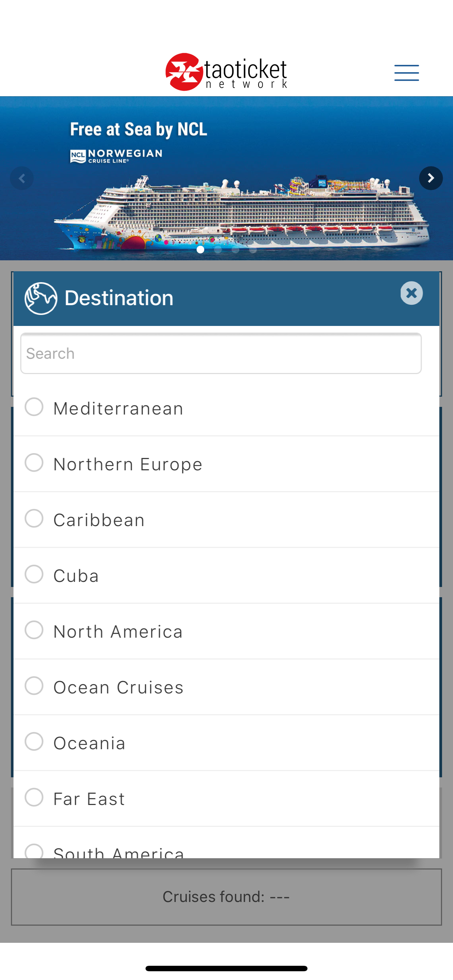Image resolution: width=453 pixels, height=980 pixels.
Task: Pick Oceania from the list
Action: pos(226,743)
